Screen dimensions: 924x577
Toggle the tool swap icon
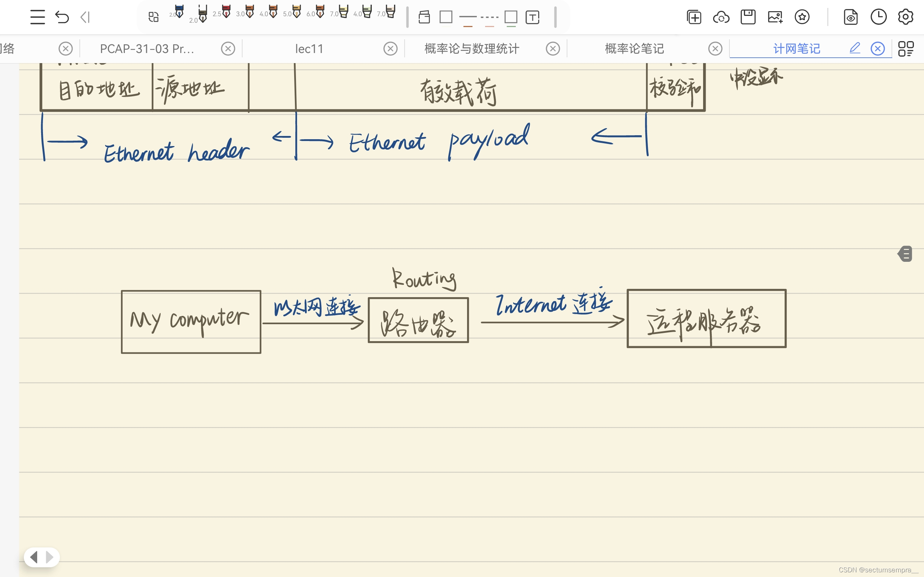[153, 17]
